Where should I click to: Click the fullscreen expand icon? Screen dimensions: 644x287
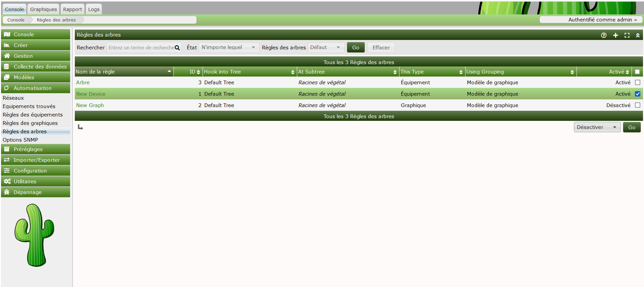click(627, 35)
